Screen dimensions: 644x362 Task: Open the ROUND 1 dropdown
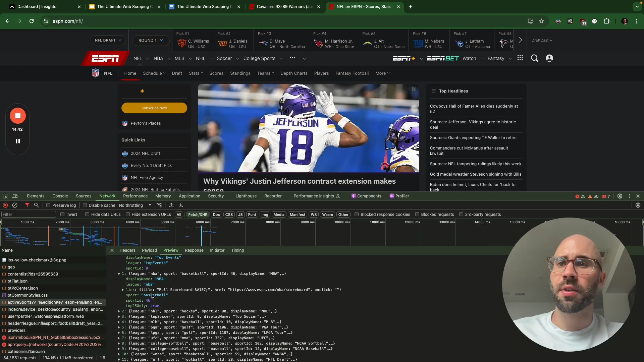point(151,40)
